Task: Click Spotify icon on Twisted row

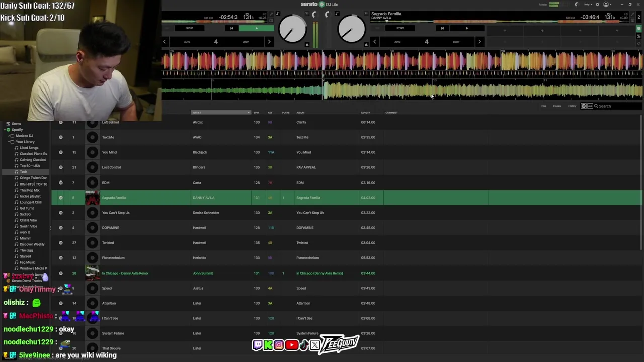Action: click(61, 243)
